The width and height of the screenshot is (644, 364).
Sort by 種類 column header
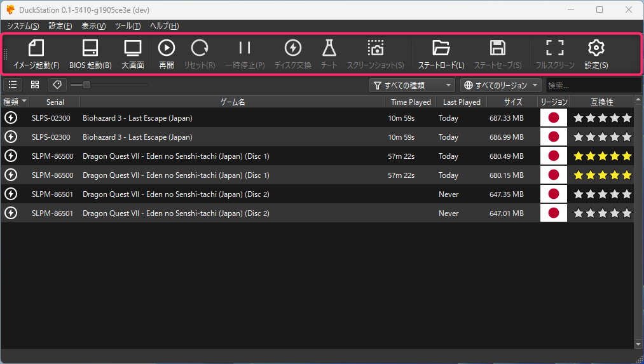coord(15,102)
